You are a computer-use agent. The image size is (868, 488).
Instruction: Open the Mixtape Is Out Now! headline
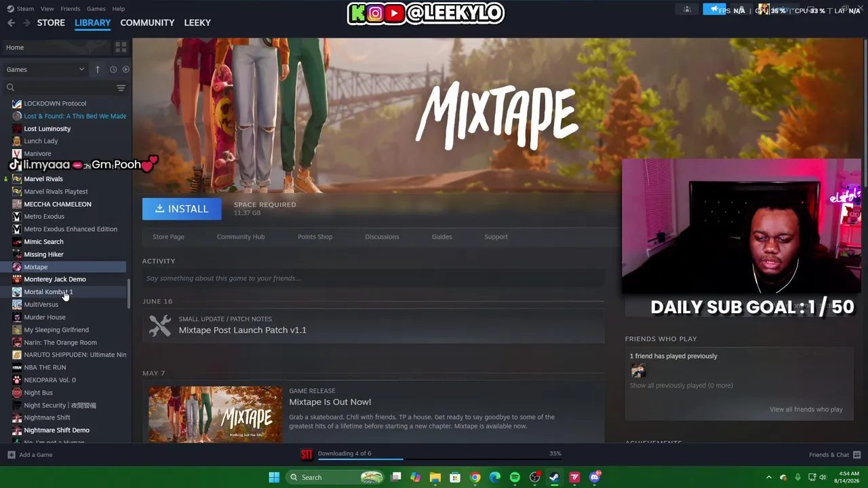coord(330,402)
